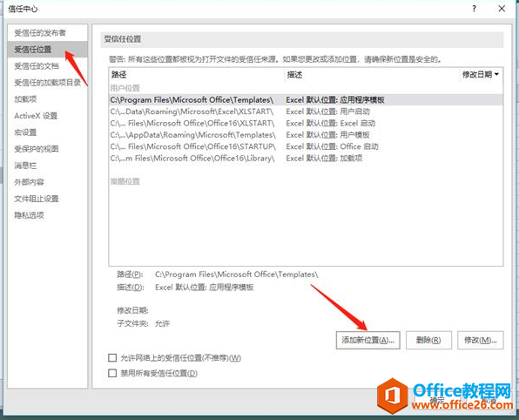519x420 pixels.
Task: Select the Roaming\Microsoft\Excel\XLSTART\ row
Action: [306, 112]
